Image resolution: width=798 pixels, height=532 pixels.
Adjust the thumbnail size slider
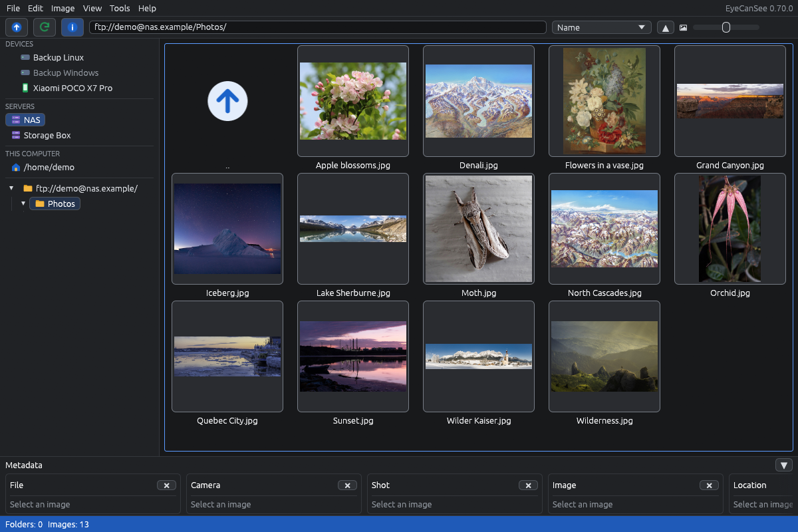[x=726, y=27]
